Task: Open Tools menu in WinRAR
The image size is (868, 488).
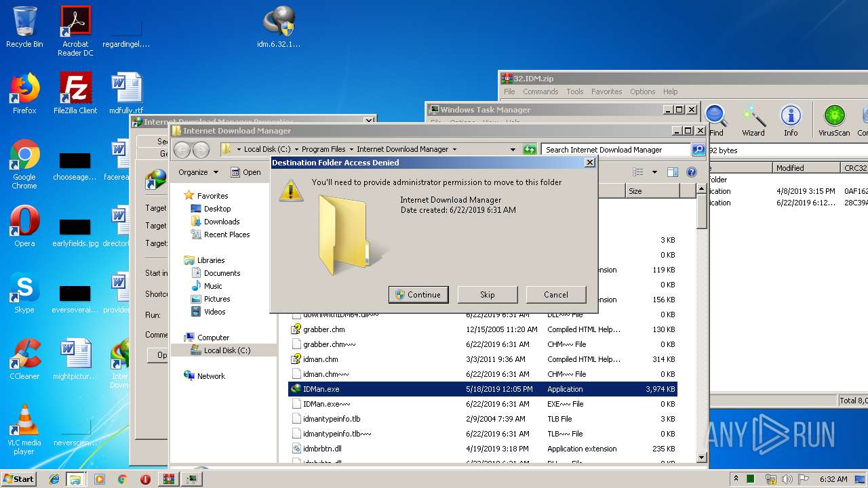Action: click(575, 91)
